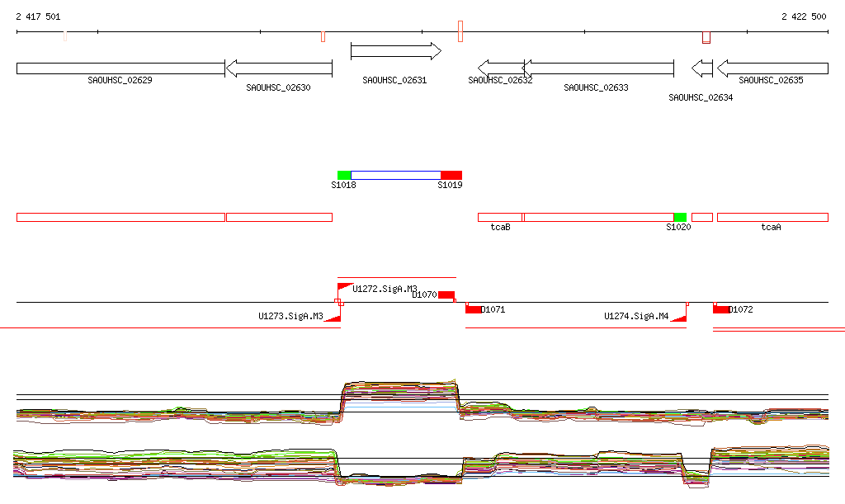This screenshot has width=845, height=504.
Task: Click the red S1019 segment block
Action: (451, 175)
